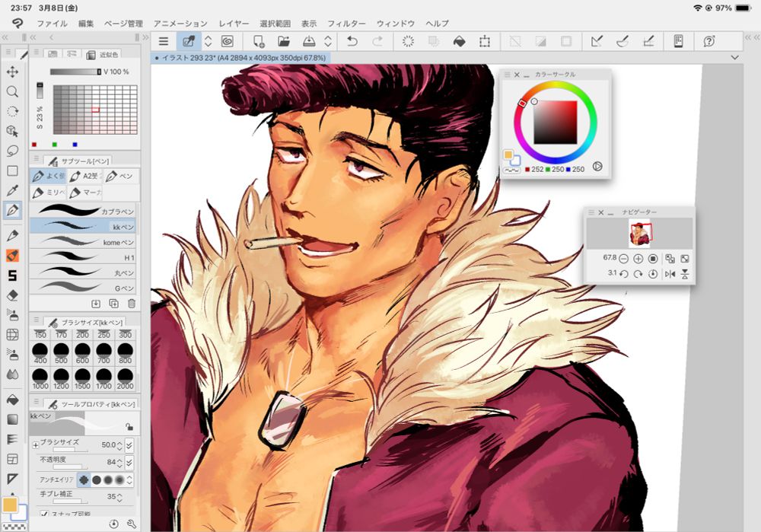The image size is (761, 532).
Task: Toggle the brush preview lock icon
Action: pyautogui.click(x=129, y=427)
